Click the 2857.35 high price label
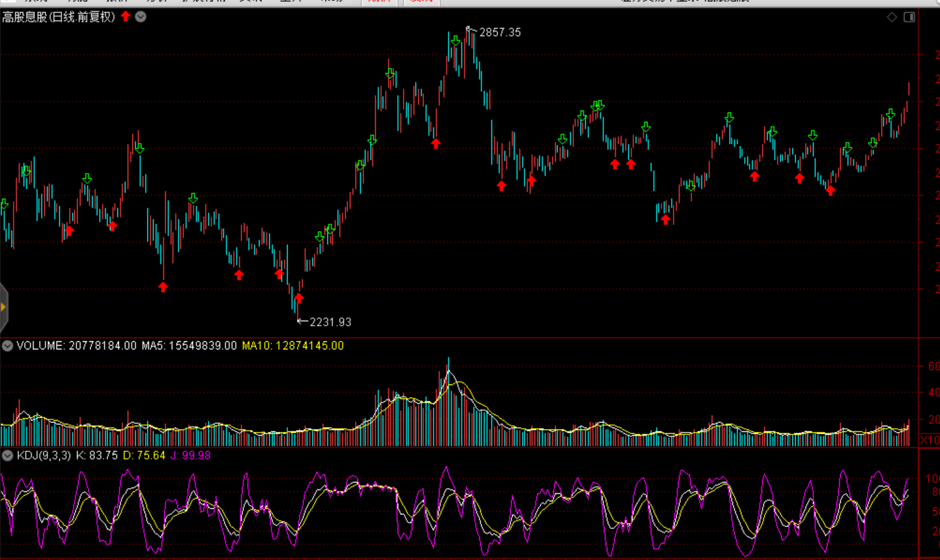Image resolution: width=940 pixels, height=560 pixels. 499,32
